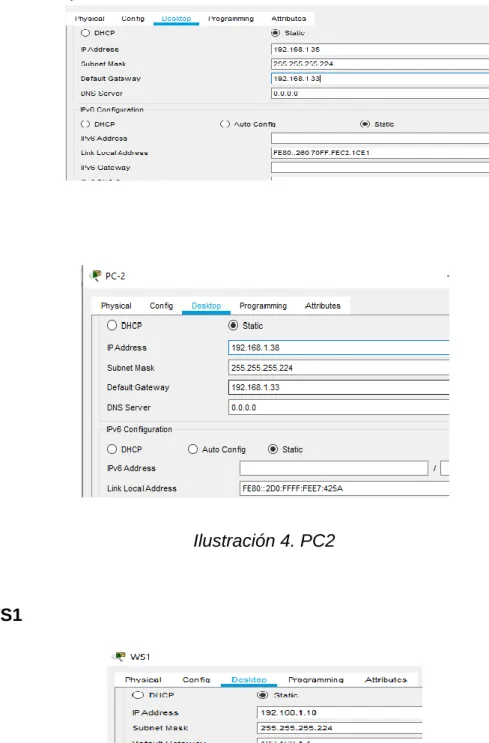Open Physical tab in top window
Viewport: 489px width, 743px height.
point(90,18)
